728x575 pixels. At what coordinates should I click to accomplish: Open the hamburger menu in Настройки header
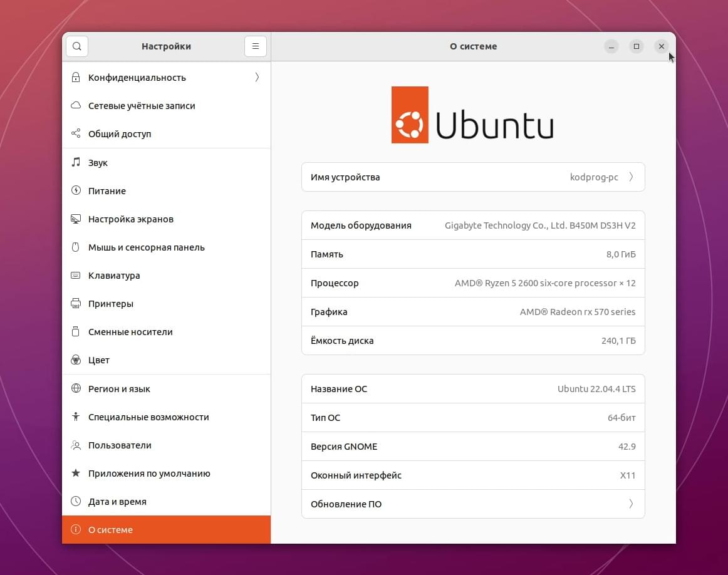click(x=256, y=46)
